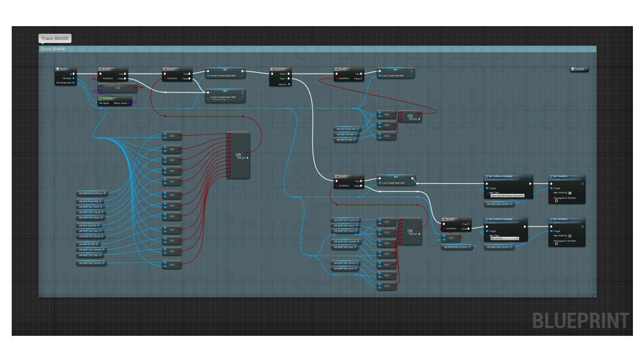The image size is (644, 362).
Task: Select the SET Last Traced Gem HUD node header
Action: (x=396, y=70)
